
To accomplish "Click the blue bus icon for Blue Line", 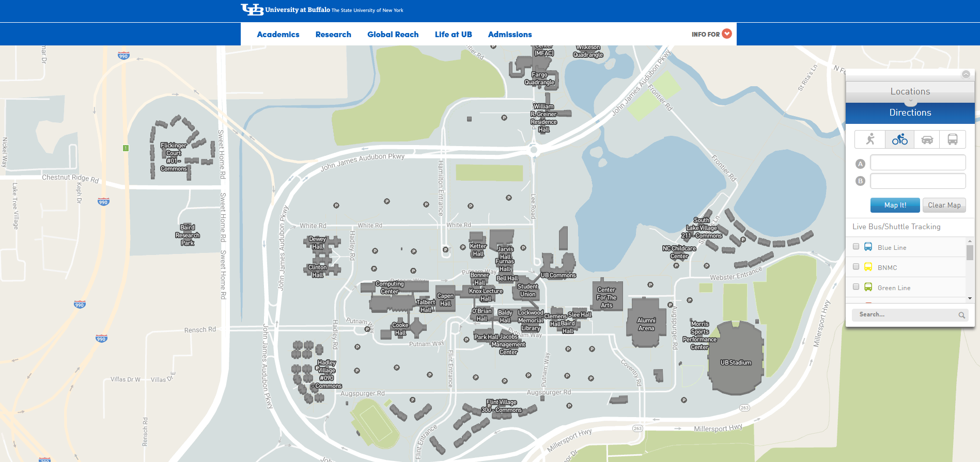I will pyautogui.click(x=868, y=247).
